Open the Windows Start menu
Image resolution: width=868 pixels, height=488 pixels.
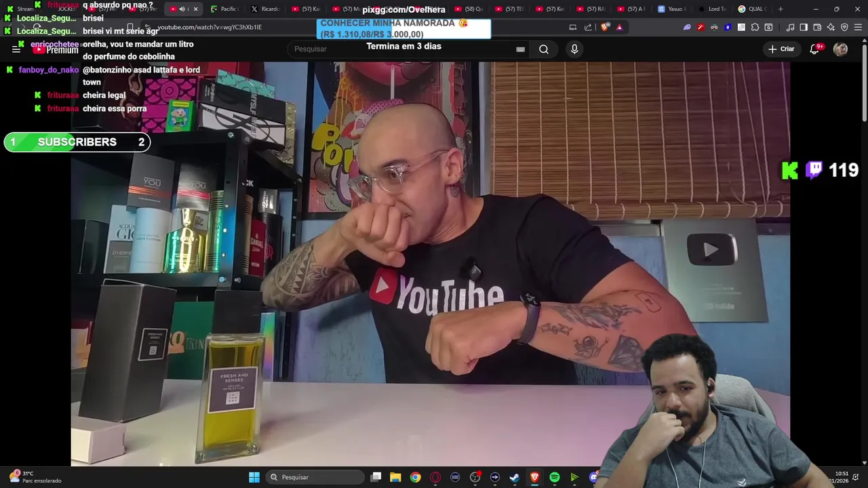(x=254, y=477)
